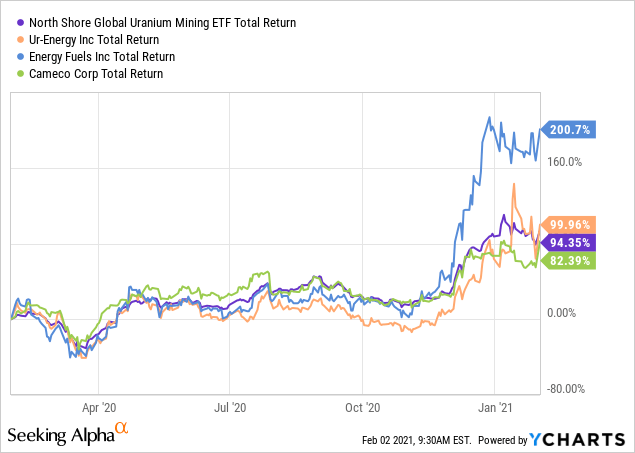Viewport: 635px width, 453px height.
Task: Click the blue Energy Fuels legend dot
Action: (21, 57)
